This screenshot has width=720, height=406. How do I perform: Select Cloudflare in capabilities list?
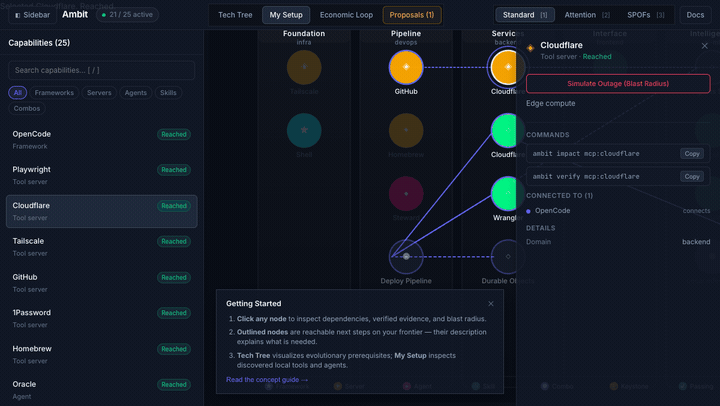coord(101,211)
